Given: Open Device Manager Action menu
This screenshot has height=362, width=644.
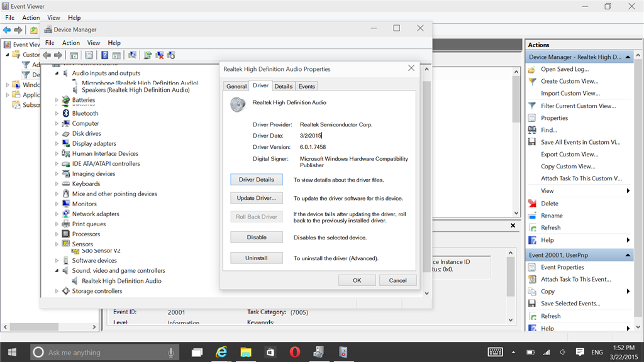Looking at the screenshot, I should [71, 43].
